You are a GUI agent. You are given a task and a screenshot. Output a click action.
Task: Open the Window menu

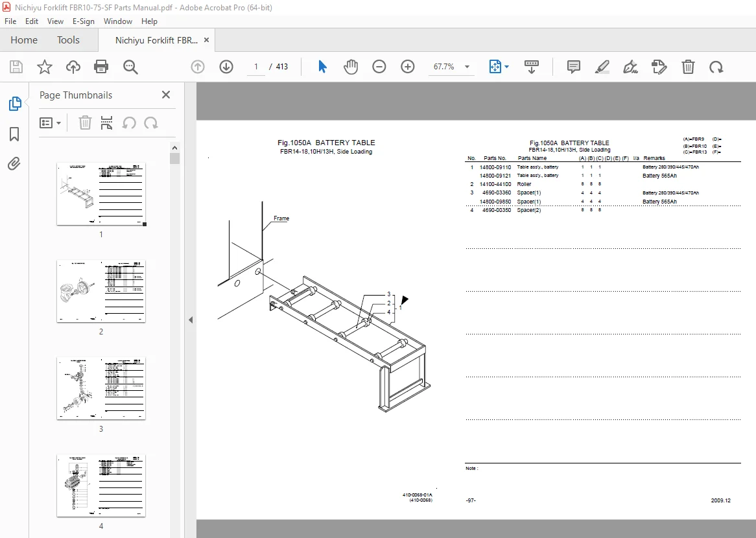(x=117, y=21)
